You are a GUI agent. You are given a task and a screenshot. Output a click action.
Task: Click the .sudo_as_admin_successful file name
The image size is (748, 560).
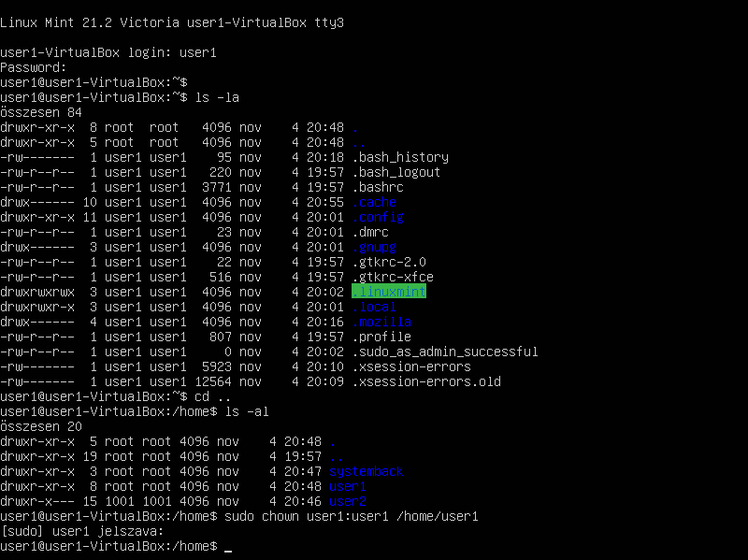[445, 352]
